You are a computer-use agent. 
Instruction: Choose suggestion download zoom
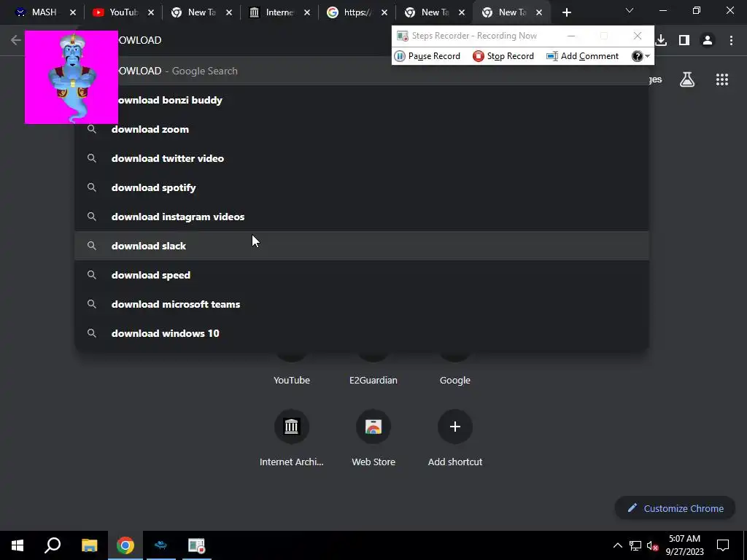point(362,129)
